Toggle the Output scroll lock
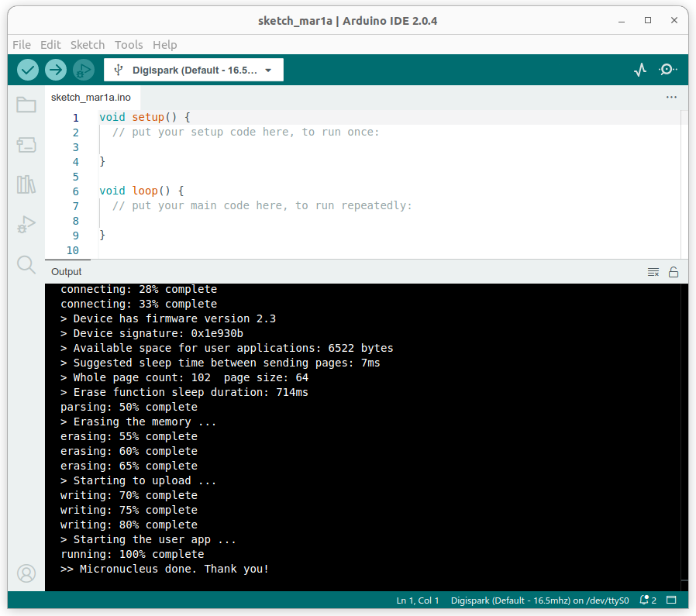The height and width of the screenshot is (616, 696). coord(674,272)
